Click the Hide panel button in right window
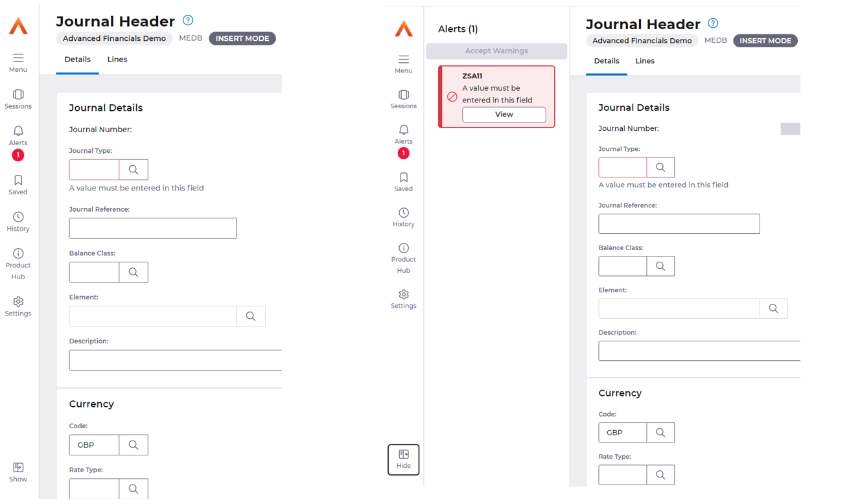 [404, 460]
